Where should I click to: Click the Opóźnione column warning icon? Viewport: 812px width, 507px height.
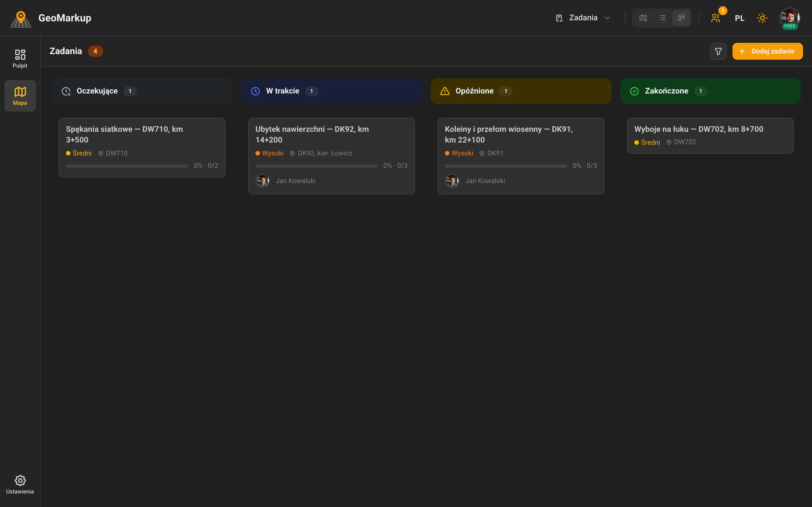coord(445,91)
